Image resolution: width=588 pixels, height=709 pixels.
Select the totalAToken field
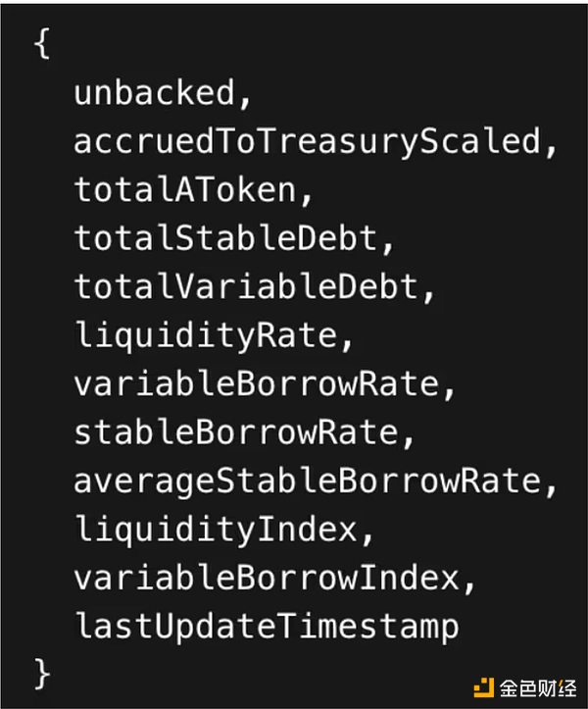(184, 190)
